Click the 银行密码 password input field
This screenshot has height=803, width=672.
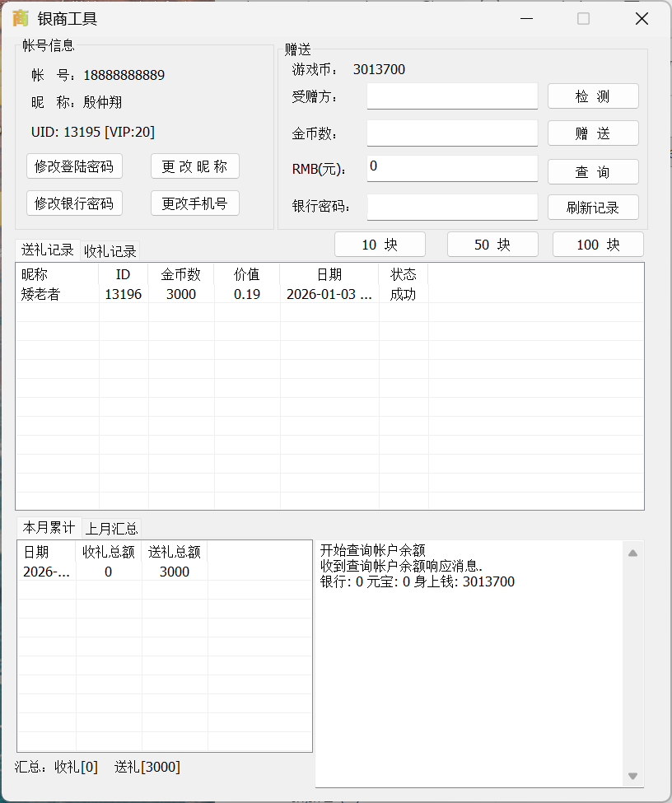(451, 207)
